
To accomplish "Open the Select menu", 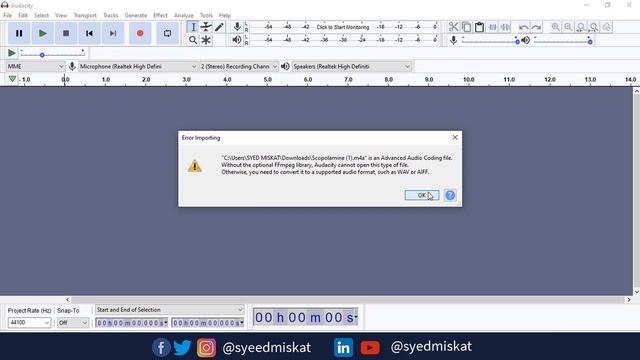I will coord(41,15).
